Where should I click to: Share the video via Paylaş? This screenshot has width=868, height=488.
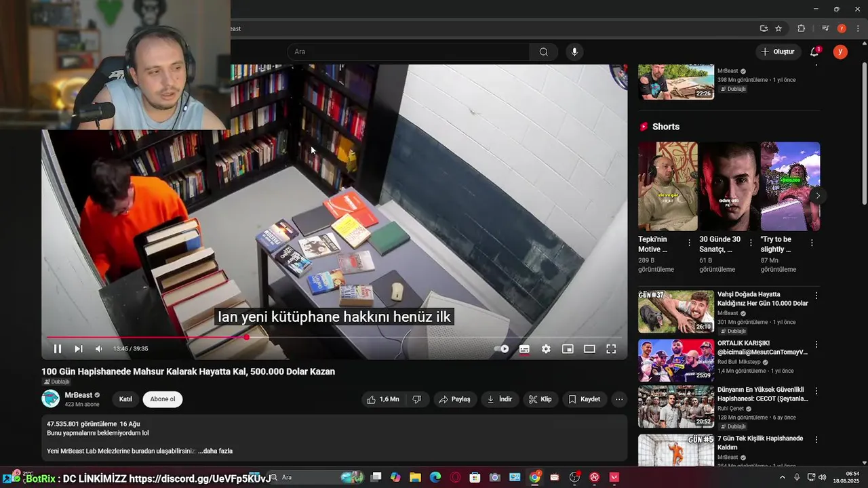coord(454,399)
